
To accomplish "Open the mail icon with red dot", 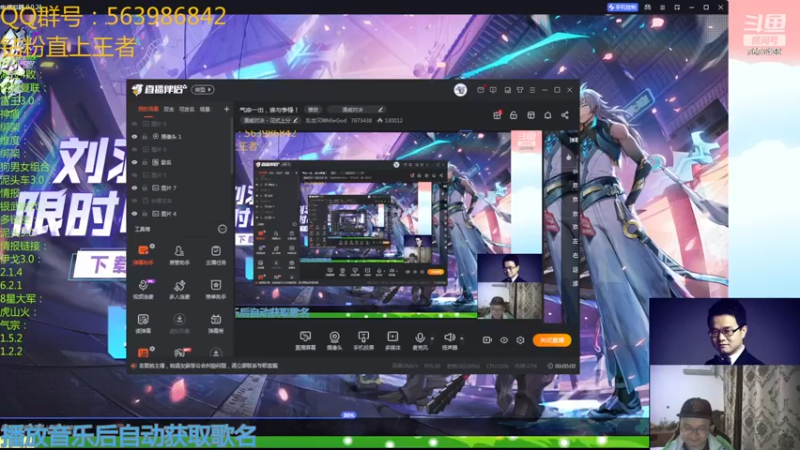I will 481,90.
